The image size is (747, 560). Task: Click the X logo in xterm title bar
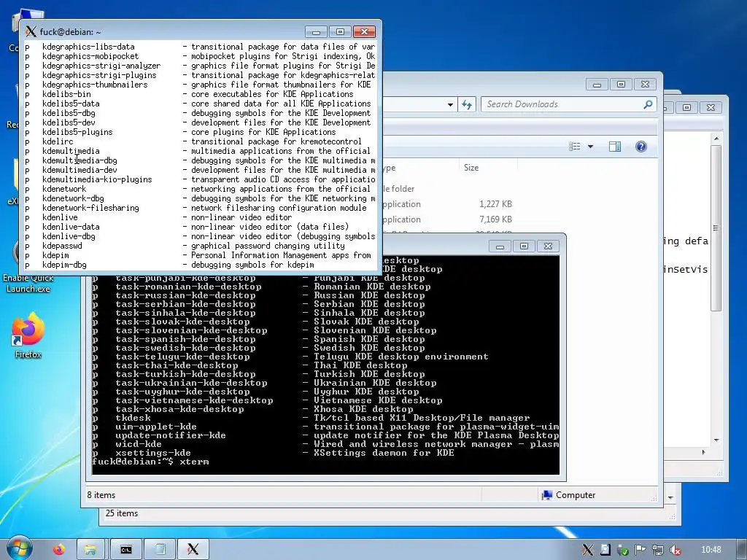(31, 32)
